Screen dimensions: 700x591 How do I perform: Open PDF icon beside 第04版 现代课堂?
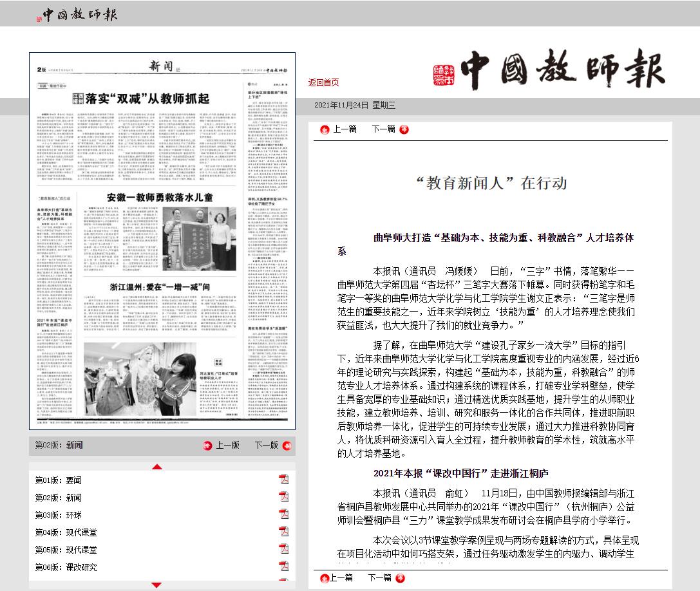pyautogui.click(x=283, y=532)
